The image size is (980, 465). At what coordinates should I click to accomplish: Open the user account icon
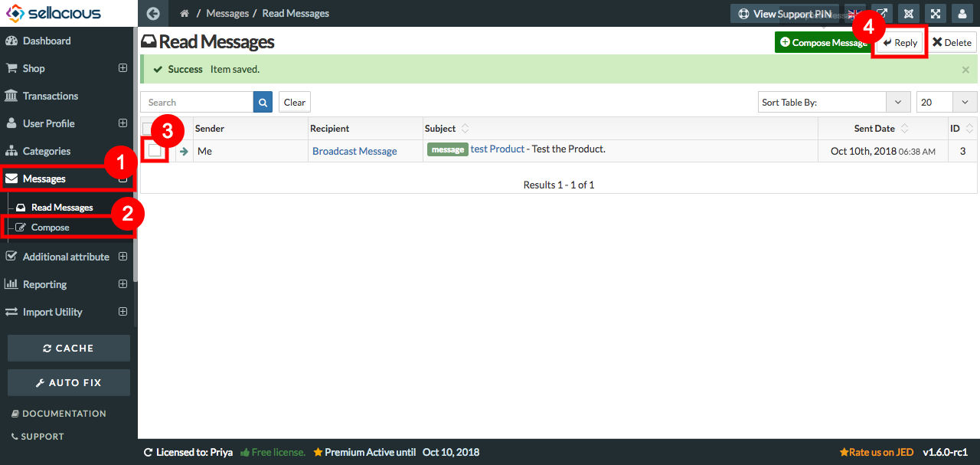(962, 14)
